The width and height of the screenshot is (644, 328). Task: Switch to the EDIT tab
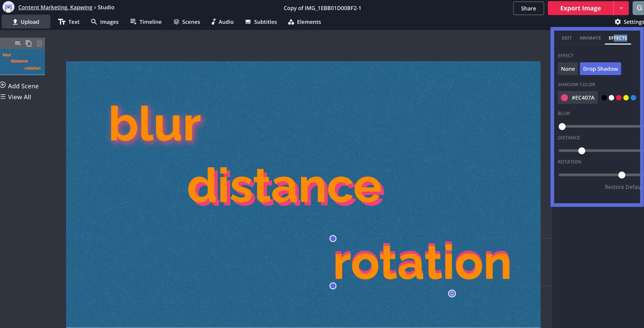tap(567, 38)
